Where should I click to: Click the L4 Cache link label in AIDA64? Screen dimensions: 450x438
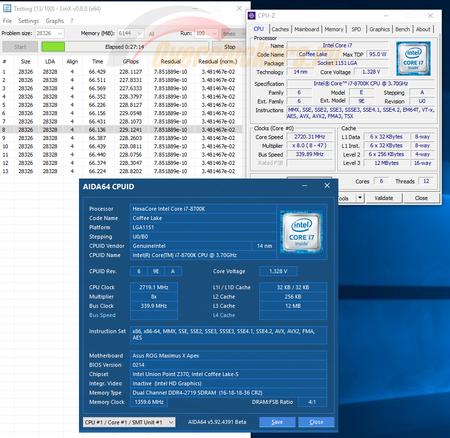click(x=224, y=315)
